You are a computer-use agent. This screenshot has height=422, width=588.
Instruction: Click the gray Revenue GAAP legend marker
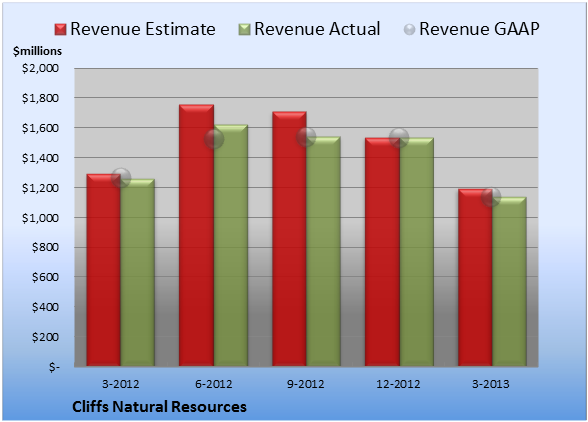(x=410, y=29)
